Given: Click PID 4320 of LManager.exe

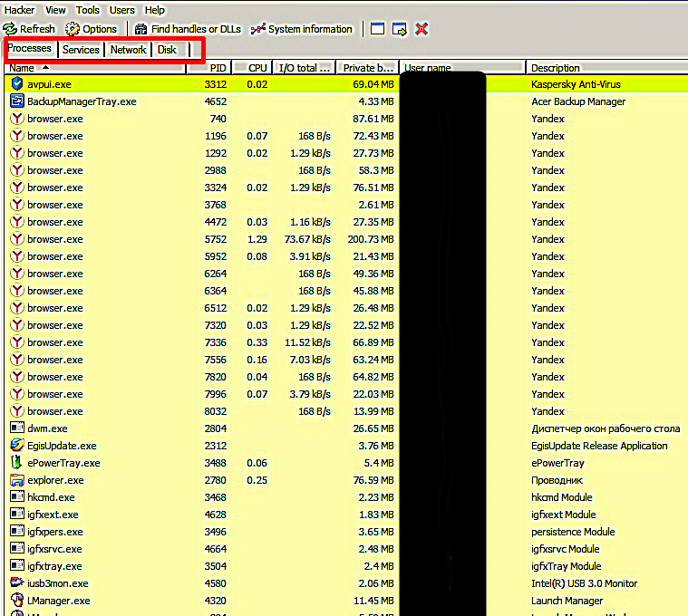Looking at the screenshot, I should [x=216, y=601].
